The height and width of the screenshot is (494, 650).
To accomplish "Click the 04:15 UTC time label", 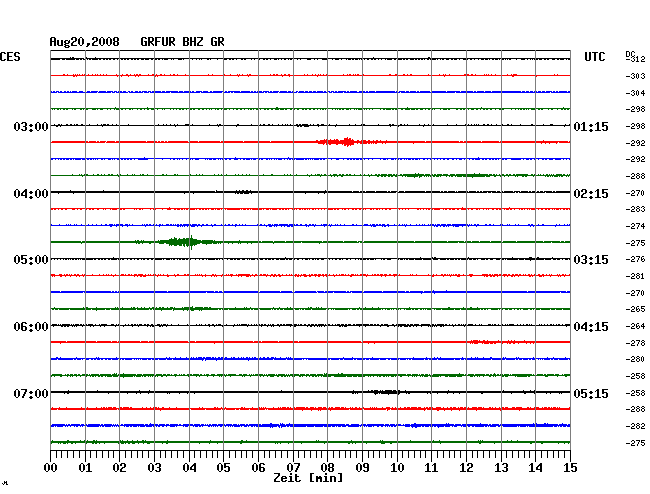I will (591, 327).
